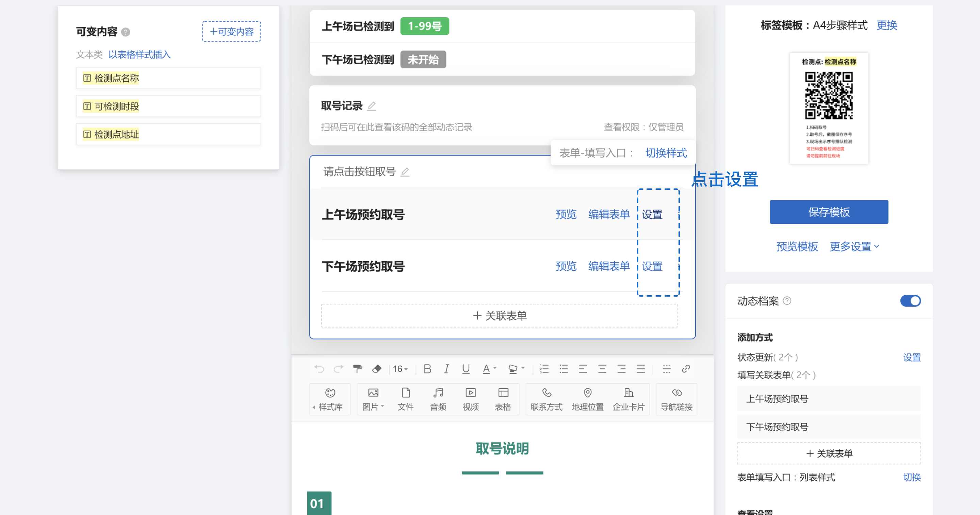
Task: Open the font color A dropdown
Action: [489, 369]
